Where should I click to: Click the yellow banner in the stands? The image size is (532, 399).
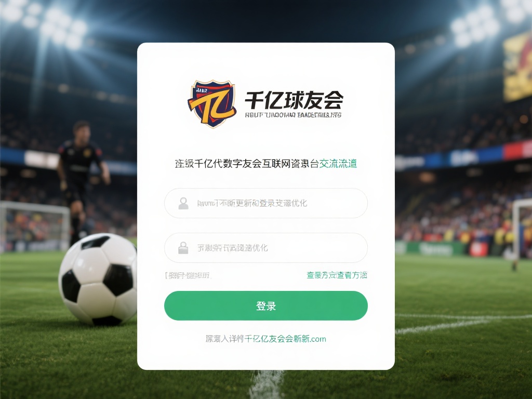pos(517,66)
